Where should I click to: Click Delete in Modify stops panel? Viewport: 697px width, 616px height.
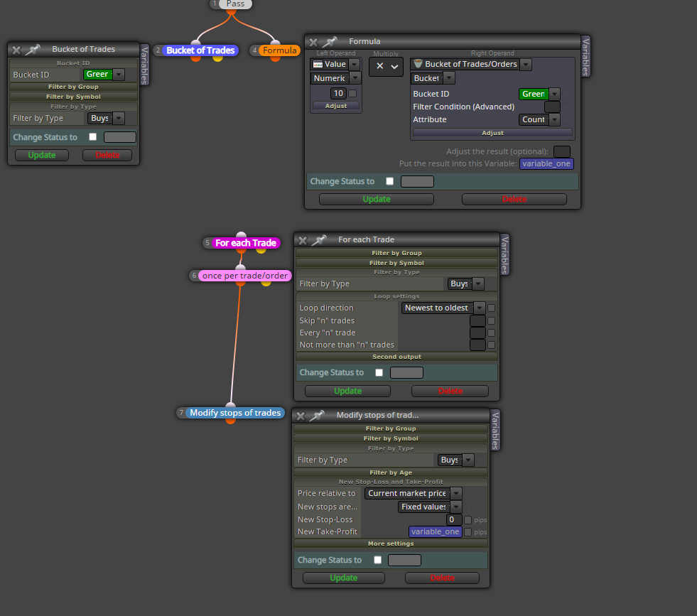click(443, 578)
